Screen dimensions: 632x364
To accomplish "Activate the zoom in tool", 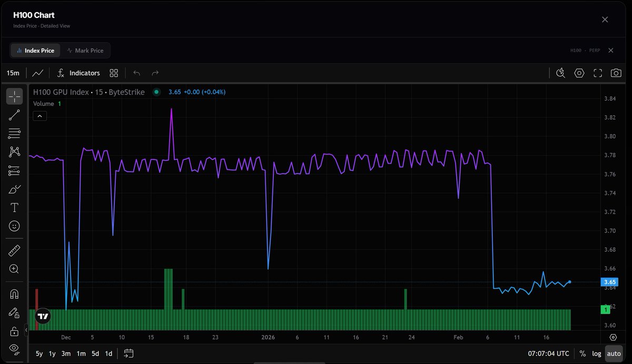I will [14, 269].
